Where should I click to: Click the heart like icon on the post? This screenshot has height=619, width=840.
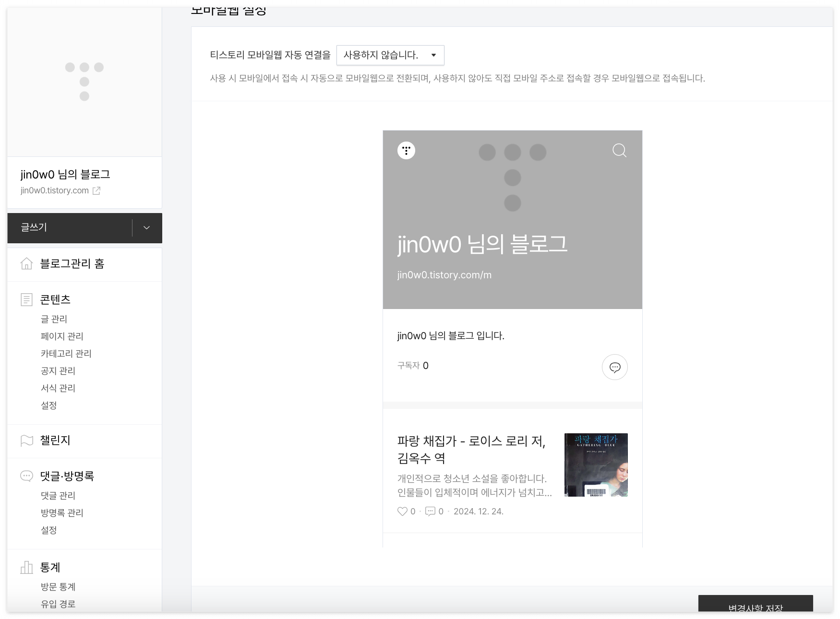[402, 512]
